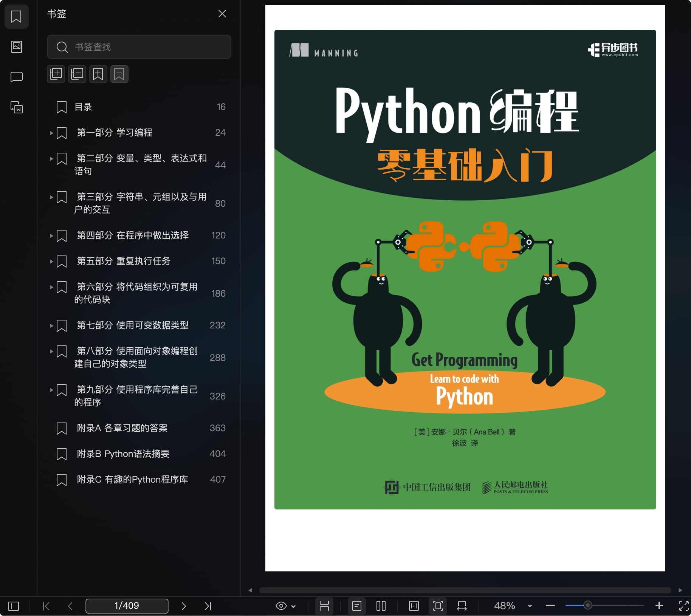Open the bookmarks sidebar panel

pyautogui.click(x=16, y=17)
